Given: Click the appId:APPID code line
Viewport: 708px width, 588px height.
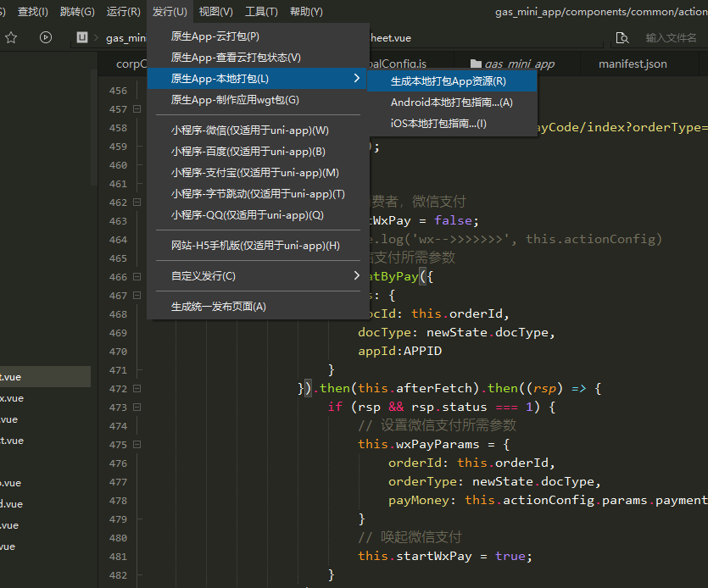Looking at the screenshot, I should click(399, 351).
